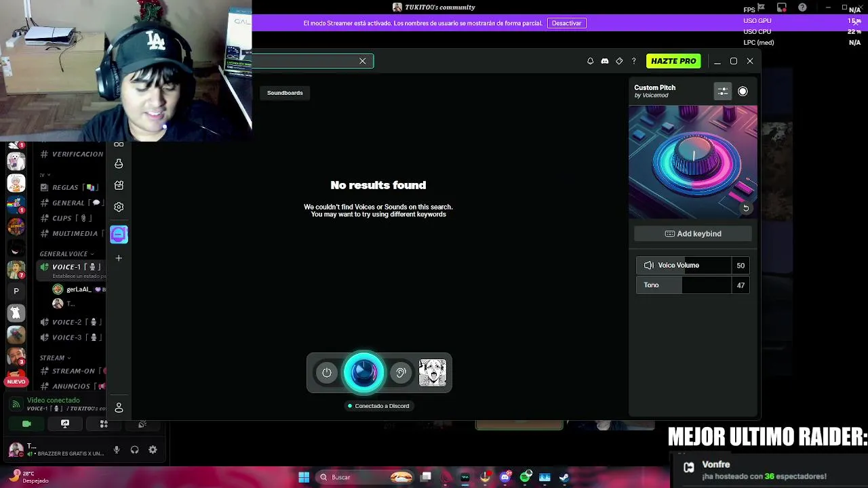868x488 pixels.
Task: Toggle hear myself ear button
Action: click(401, 373)
